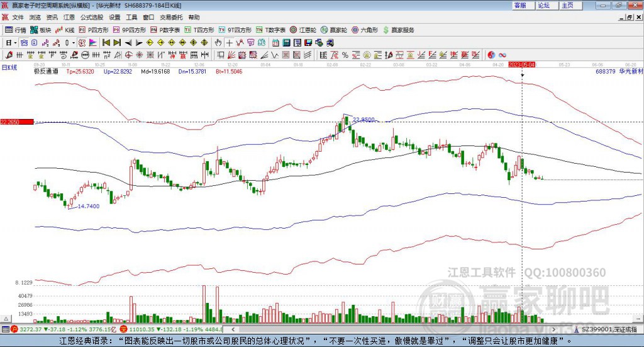This screenshot has width=644, height=347.
Task: Click the red 22.2650 price label
Action: (x=16, y=122)
